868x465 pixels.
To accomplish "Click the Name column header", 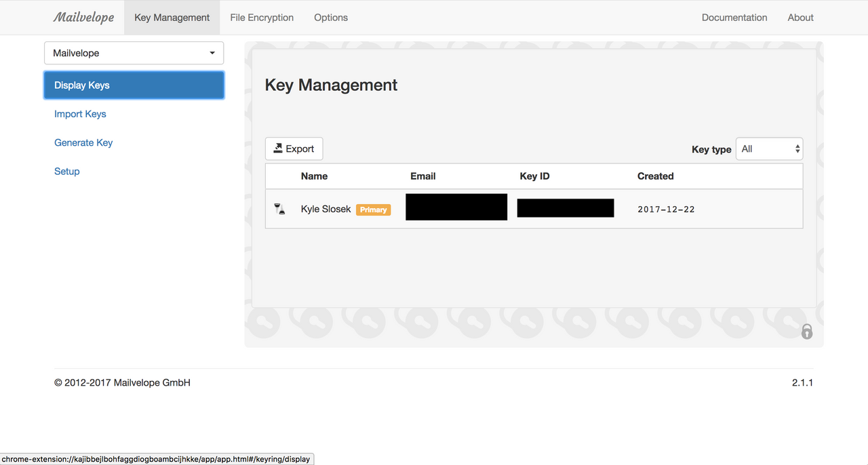I will 314,176.
